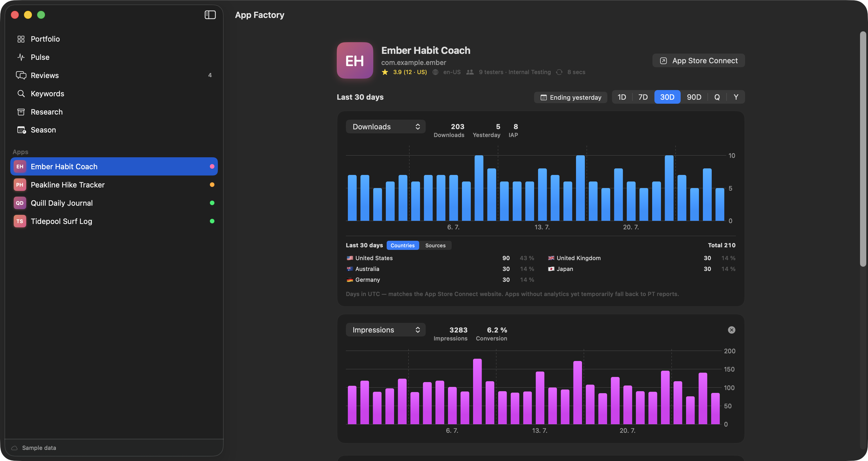Open Reviews in the sidebar

coord(114,76)
